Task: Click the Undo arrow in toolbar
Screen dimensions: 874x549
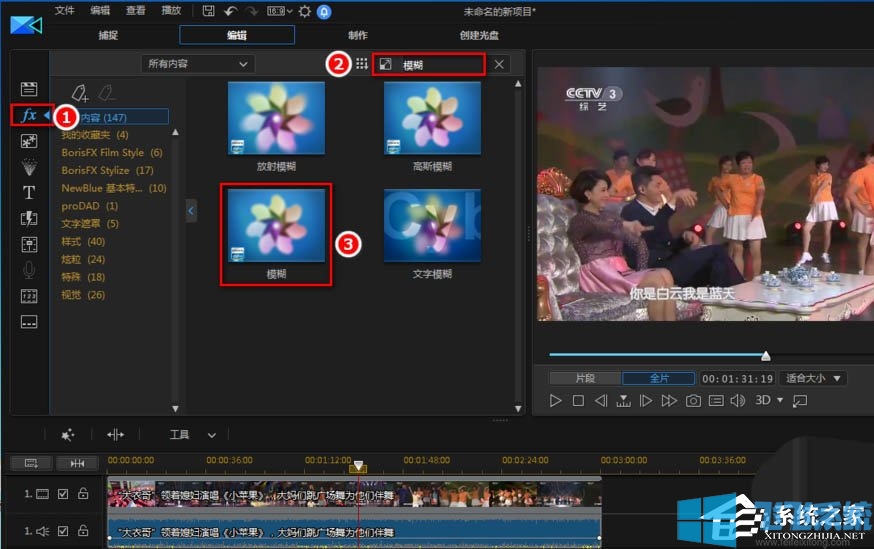Action: 230,11
